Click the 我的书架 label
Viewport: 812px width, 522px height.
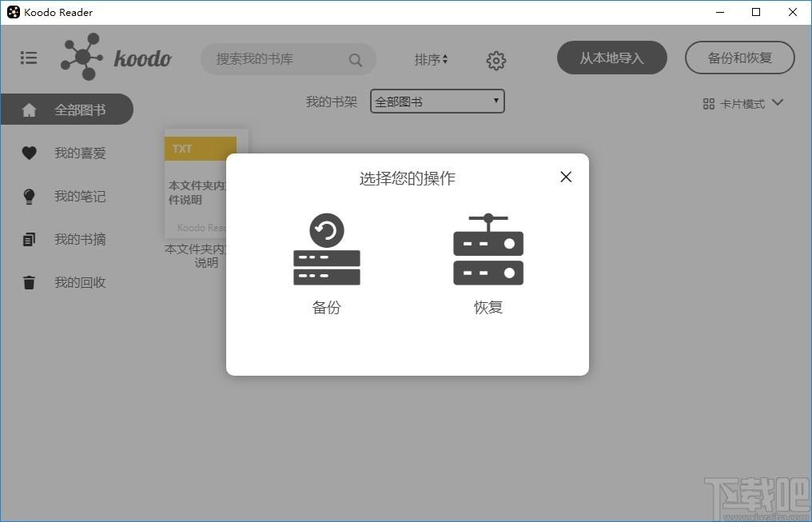click(x=332, y=102)
